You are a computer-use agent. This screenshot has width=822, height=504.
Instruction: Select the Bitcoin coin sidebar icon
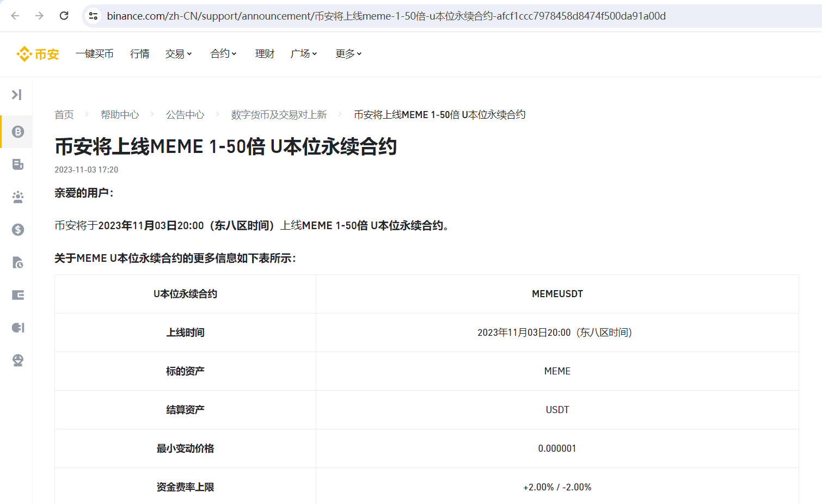click(18, 132)
